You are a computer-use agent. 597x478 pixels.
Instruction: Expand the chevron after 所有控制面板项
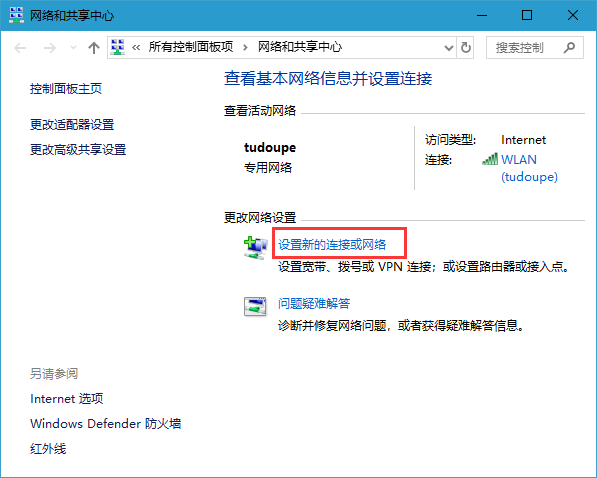click(245, 48)
